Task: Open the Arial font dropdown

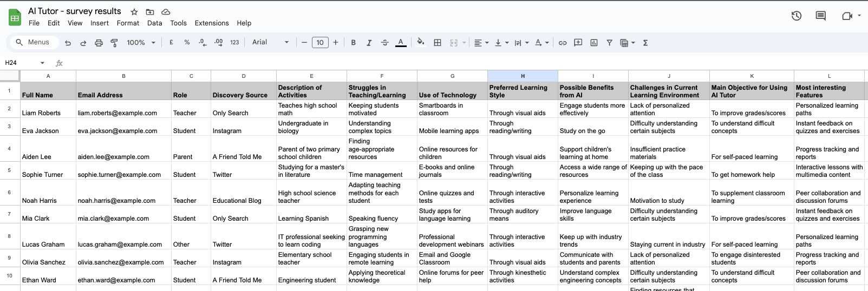Action: point(270,42)
